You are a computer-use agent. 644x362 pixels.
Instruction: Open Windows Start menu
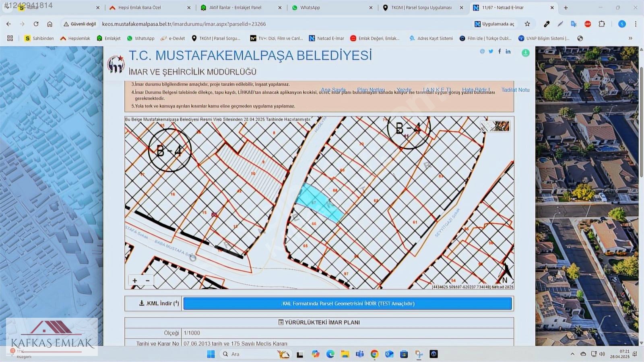pos(211,354)
